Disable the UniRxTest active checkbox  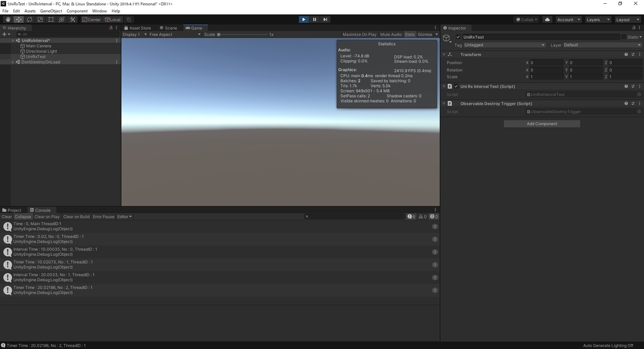tap(458, 37)
